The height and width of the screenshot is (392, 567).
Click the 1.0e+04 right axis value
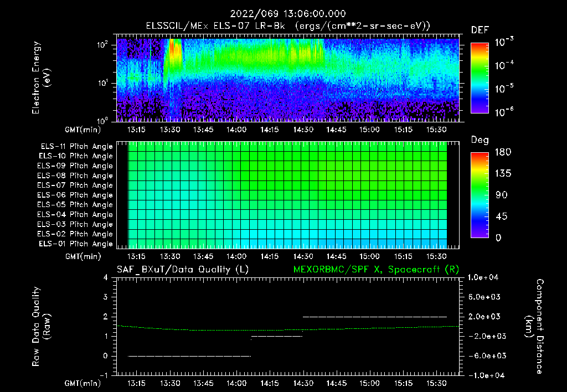click(483, 277)
